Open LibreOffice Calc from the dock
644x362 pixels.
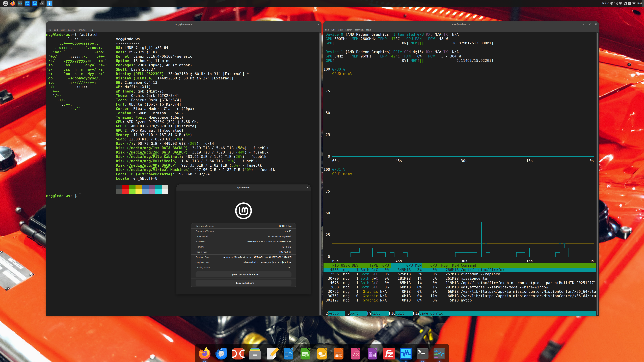[305, 353]
